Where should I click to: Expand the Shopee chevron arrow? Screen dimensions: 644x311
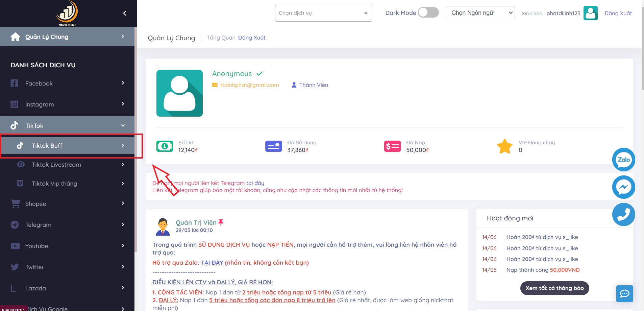[123, 203]
